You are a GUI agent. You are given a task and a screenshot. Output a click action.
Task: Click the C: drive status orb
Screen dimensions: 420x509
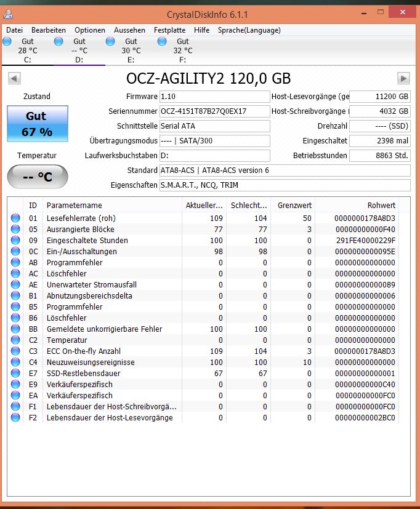(7, 41)
